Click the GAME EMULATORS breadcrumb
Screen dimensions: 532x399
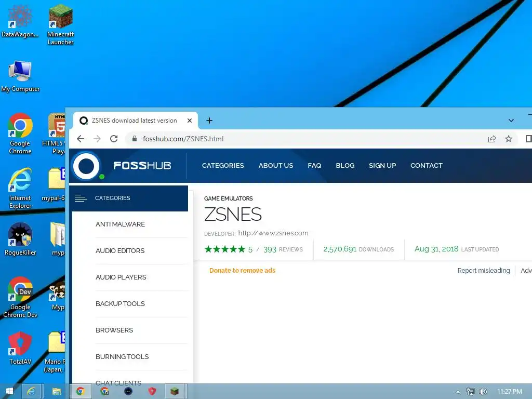[x=229, y=198]
